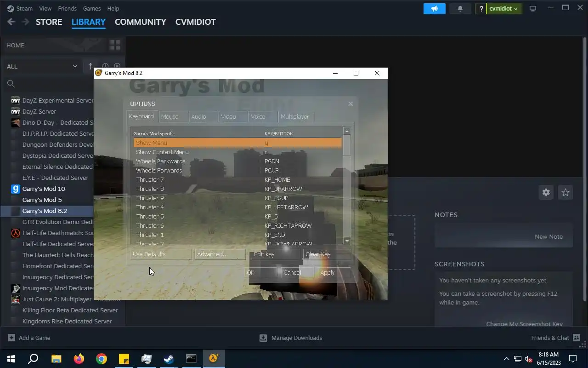Click New Note button
588x368 pixels.
click(548, 236)
